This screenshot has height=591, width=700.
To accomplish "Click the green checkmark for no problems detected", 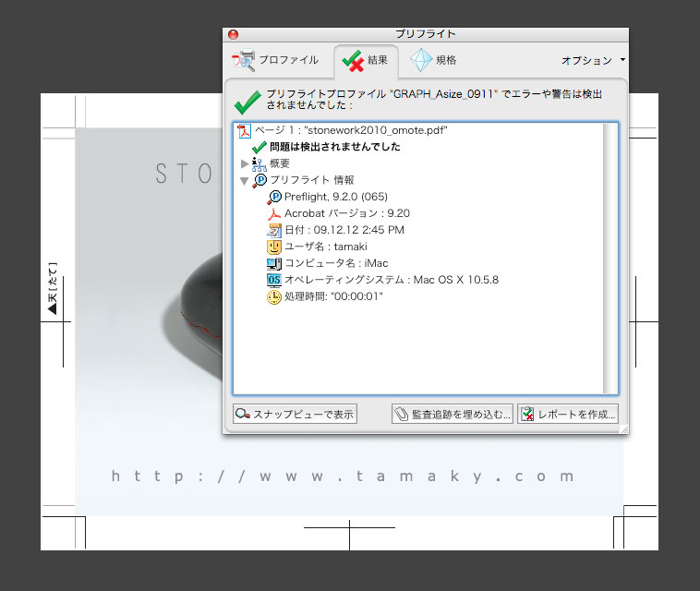I will (259, 147).
